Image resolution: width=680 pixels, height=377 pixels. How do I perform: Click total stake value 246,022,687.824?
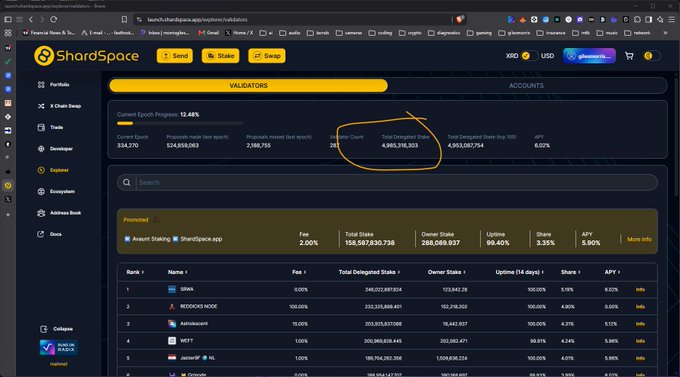pyautogui.click(x=383, y=289)
